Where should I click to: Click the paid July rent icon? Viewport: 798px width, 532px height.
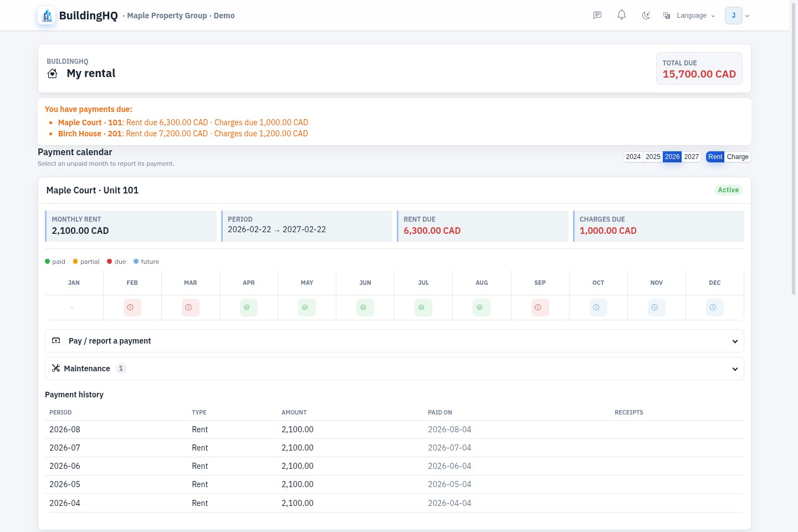[423, 308]
